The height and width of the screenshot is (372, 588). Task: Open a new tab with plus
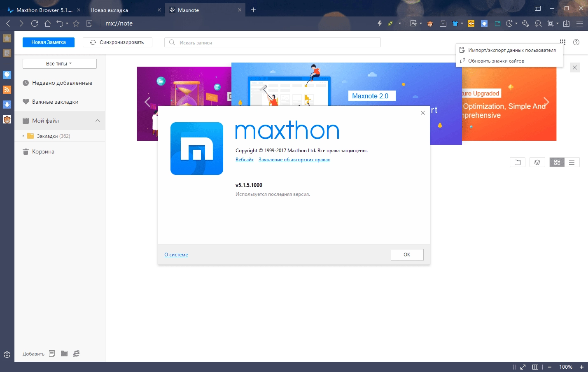coord(253,10)
